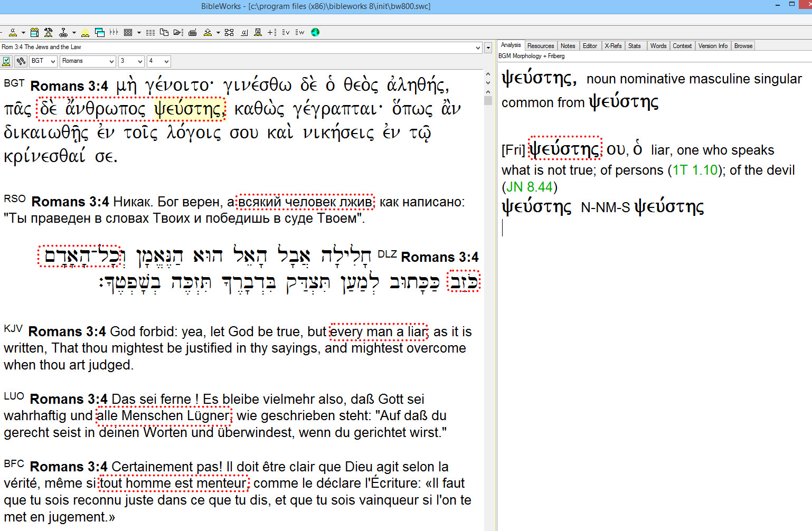Switch to the Context tab
The height and width of the screenshot is (531, 812).
click(x=682, y=46)
